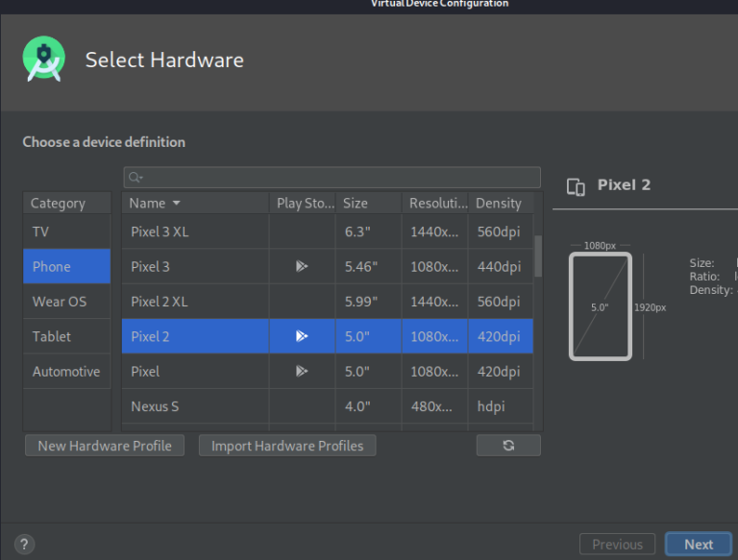738x560 pixels.
Task: Click New Hardware Profile button
Action: pyautogui.click(x=105, y=445)
